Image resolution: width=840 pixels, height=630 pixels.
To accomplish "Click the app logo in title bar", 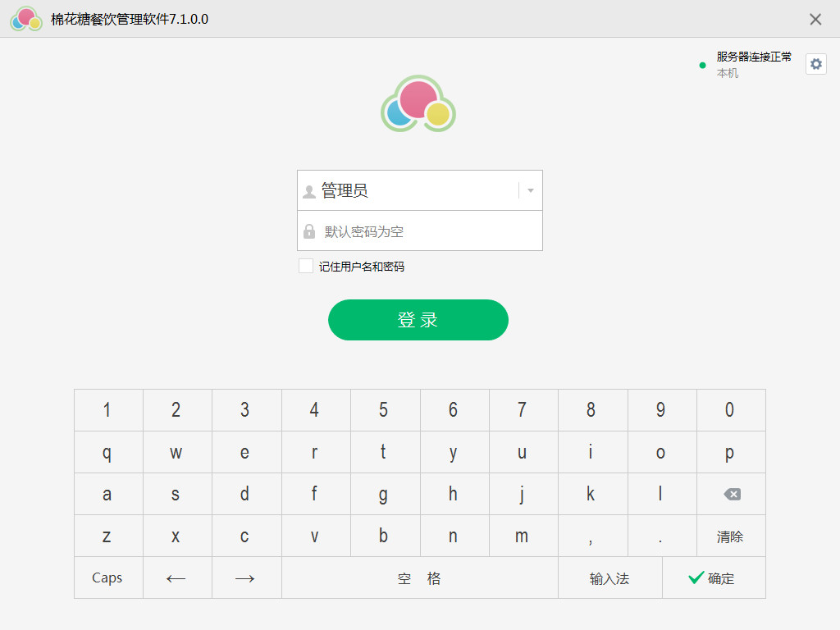I will (x=26, y=19).
